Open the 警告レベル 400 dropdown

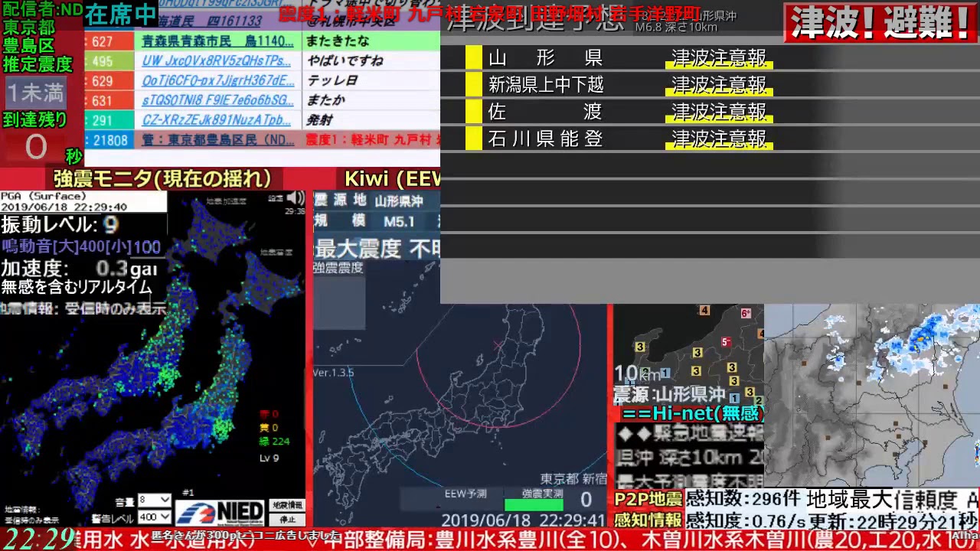[x=154, y=517]
